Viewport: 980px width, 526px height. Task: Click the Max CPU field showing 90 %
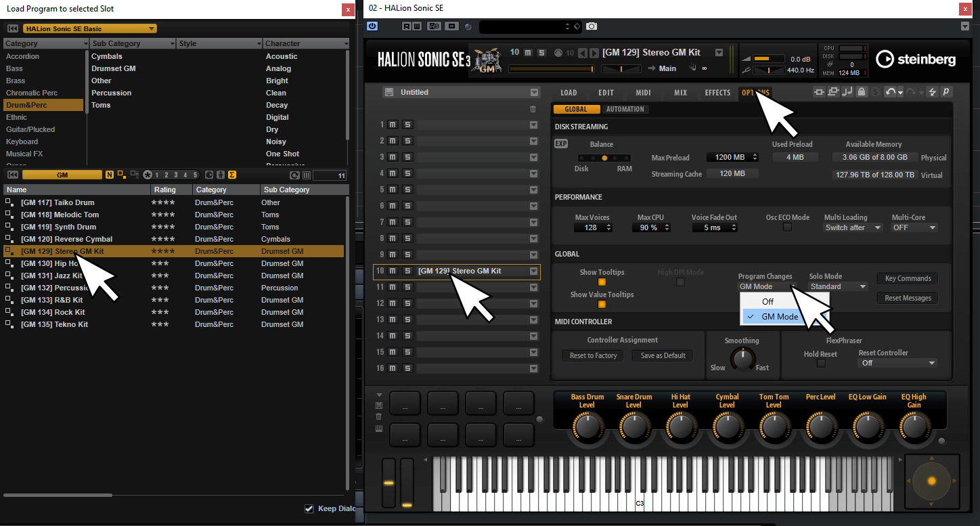tap(650, 227)
